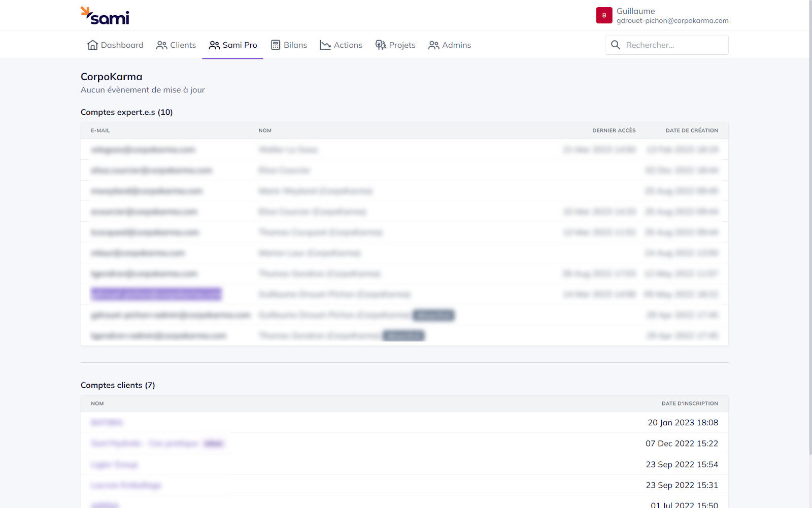Click the Comptes expert.e.s (10) heading
The image size is (812, 508).
(x=127, y=112)
